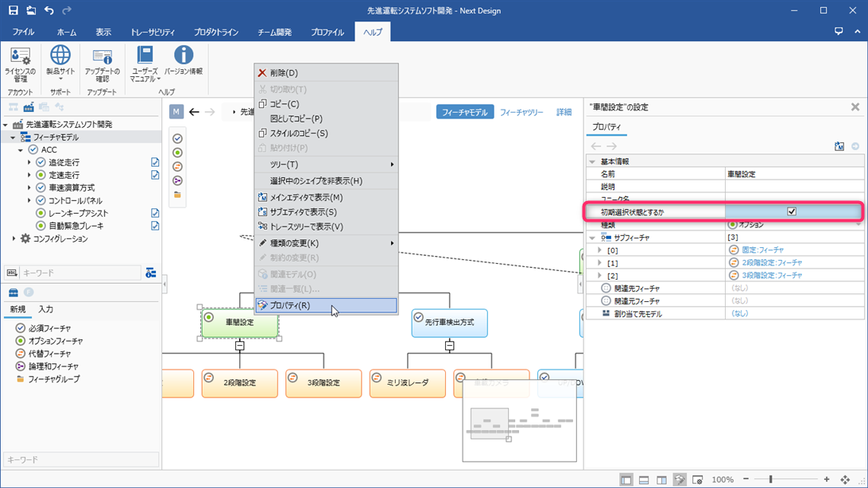
Task: Uncheck the 初期選択状態とするか checkbox
Action: (792, 211)
